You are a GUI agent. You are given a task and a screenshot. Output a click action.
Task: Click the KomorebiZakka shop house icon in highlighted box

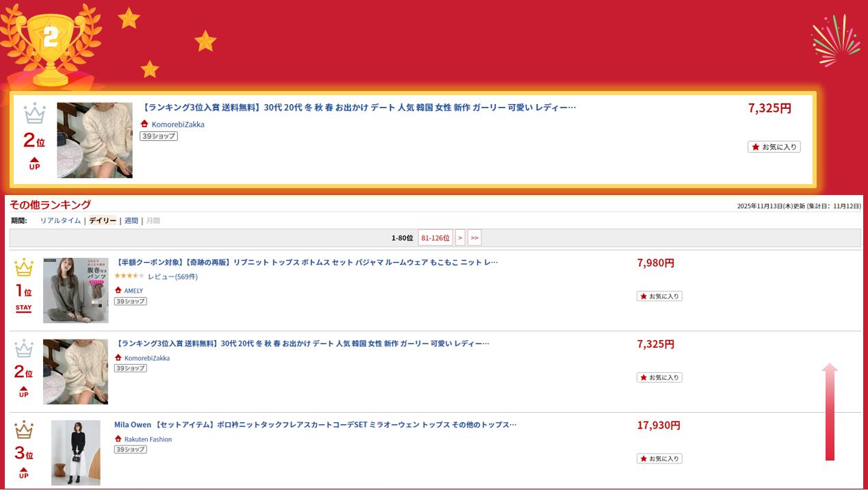tap(144, 124)
